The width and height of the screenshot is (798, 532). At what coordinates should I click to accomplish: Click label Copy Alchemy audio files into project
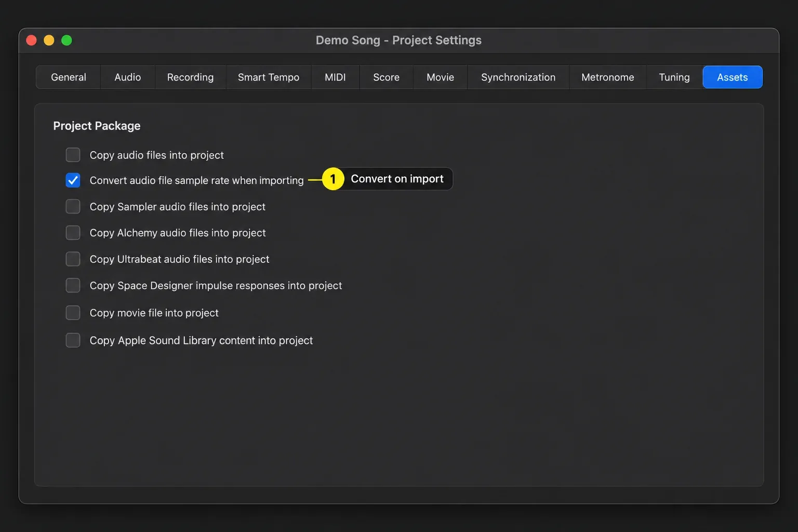coord(177,232)
